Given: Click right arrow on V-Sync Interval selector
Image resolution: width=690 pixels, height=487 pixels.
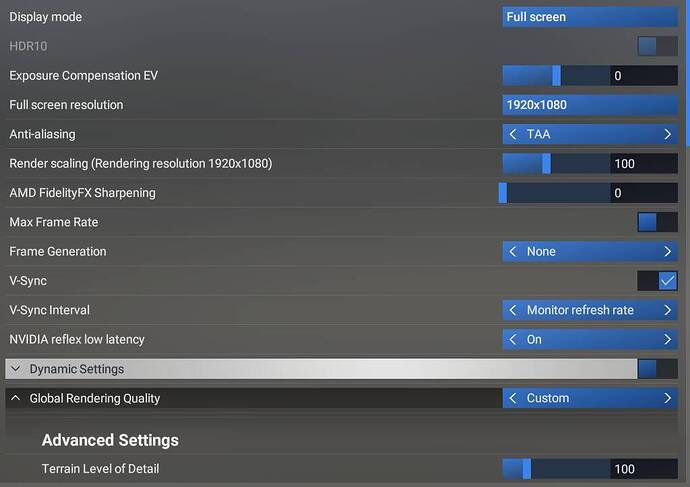Looking at the screenshot, I should pyautogui.click(x=667, y=310).
